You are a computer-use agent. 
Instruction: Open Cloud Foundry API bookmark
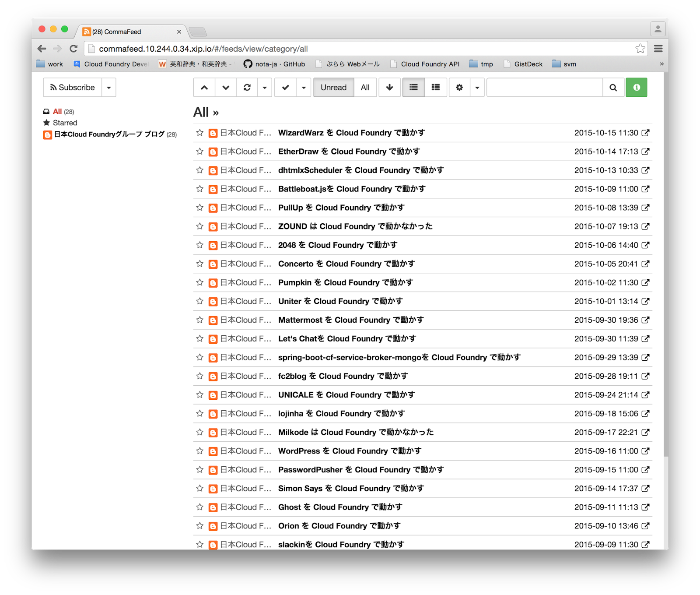pyautogui.click(x=424, y=64)
